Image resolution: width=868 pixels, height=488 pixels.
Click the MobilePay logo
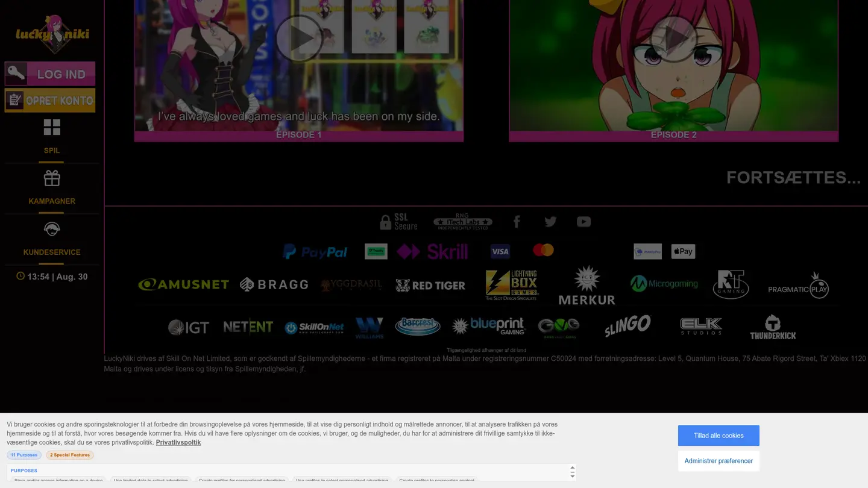[x=647, y=251]
